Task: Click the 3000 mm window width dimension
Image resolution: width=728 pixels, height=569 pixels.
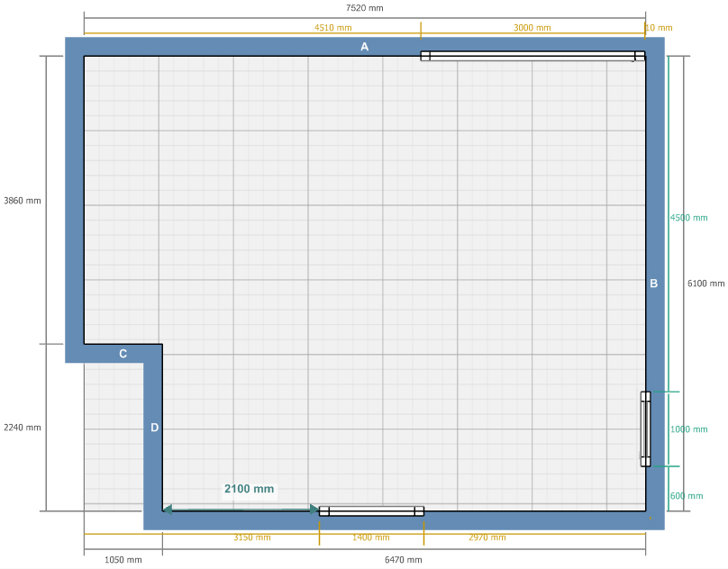Action: tap(532, 28)
